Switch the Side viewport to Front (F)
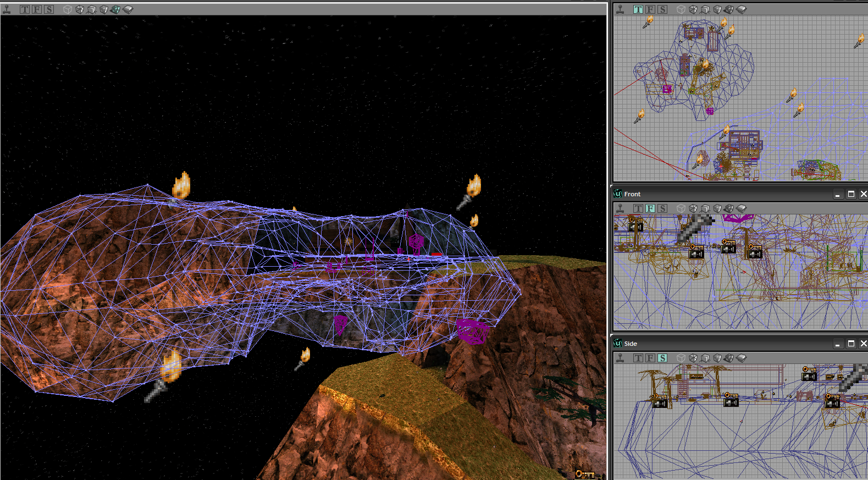 [650, 358]
